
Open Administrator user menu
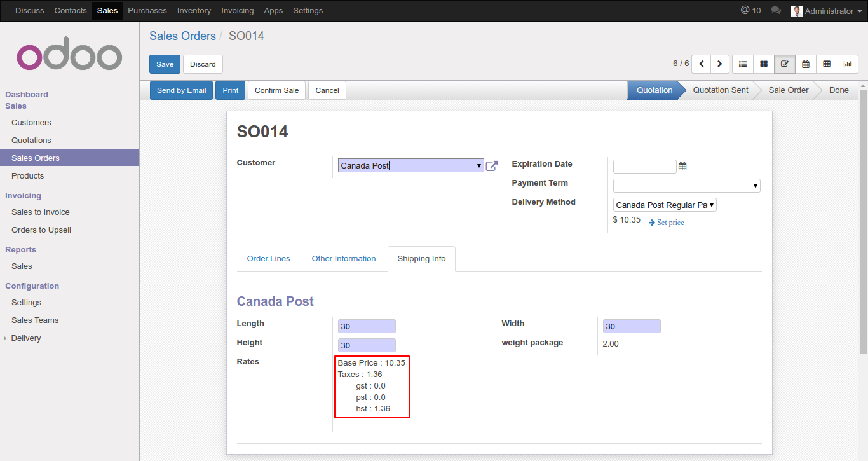[x=827, y=11]
